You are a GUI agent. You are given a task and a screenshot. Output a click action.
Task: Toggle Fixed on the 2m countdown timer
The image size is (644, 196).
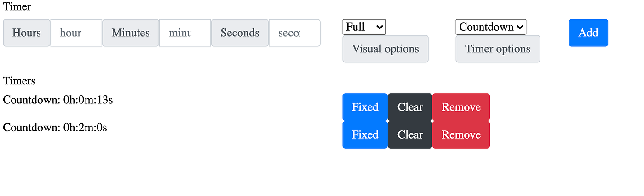[x=365, y=134]
